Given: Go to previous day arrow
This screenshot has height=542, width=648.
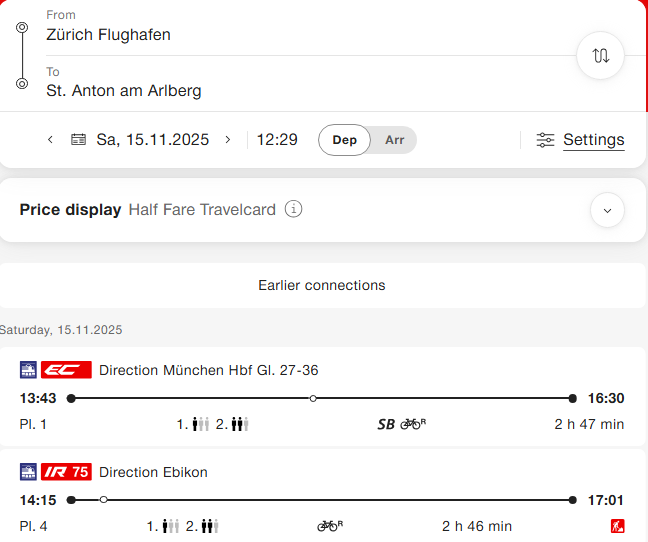Looking at the screenshot, I should tap(50, 140).
